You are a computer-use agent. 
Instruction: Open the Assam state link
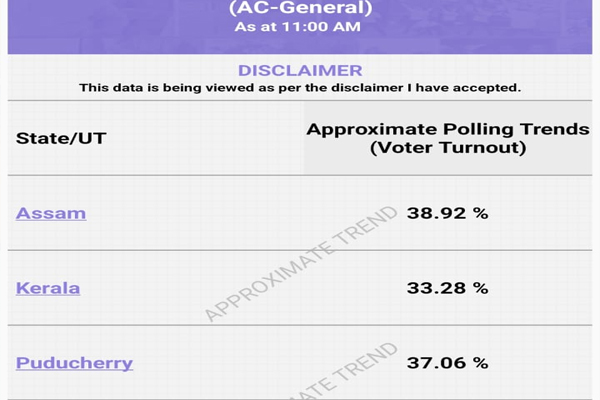click(51, 213)
